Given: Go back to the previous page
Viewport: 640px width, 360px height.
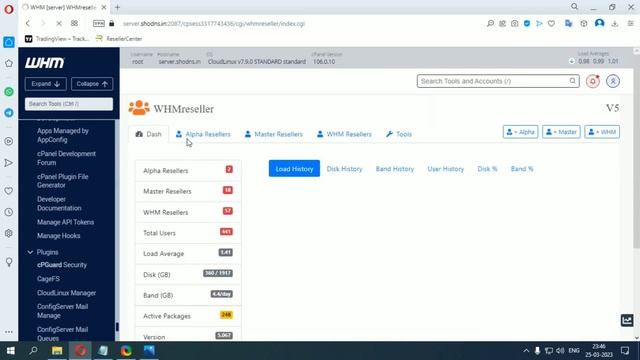Looking at the screenshot, I should click(x=28, y=24).
